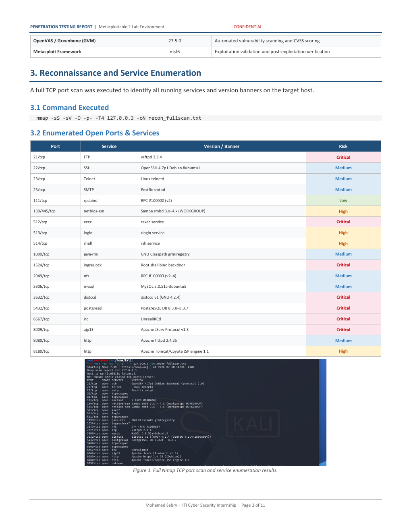The width and height of the screenshot is (411, 532).
Task: Select the '22/tcp' port cell
Action: 56,168
